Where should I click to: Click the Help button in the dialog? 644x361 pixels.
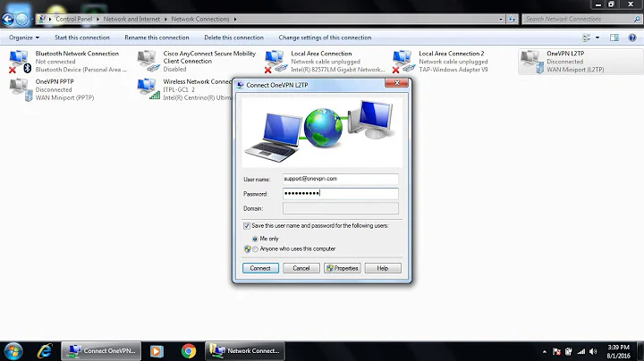383,268
